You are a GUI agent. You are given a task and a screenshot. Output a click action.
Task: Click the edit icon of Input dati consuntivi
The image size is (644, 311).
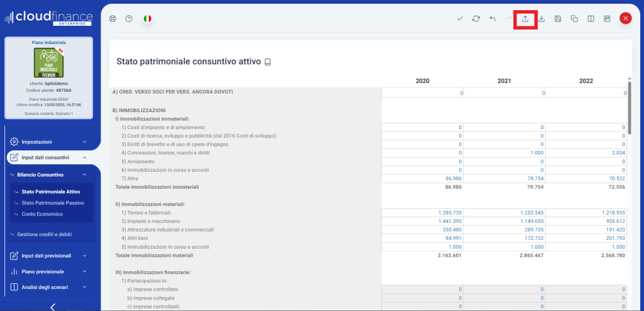pos(14,157)
